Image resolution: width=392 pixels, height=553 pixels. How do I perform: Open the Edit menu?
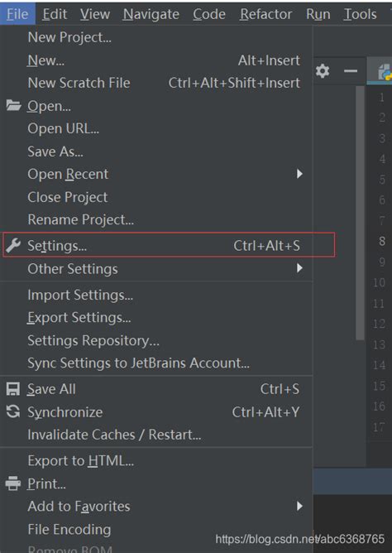[x=55, y=14]
